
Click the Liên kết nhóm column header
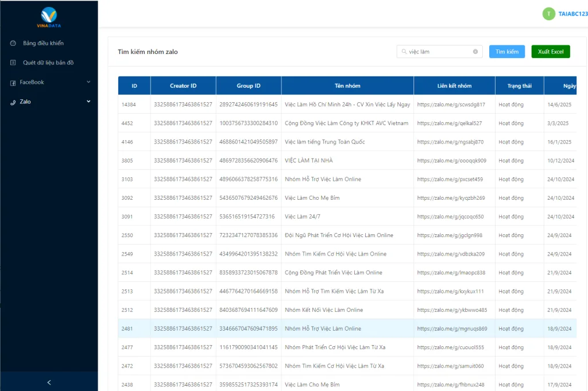[454, 86]
